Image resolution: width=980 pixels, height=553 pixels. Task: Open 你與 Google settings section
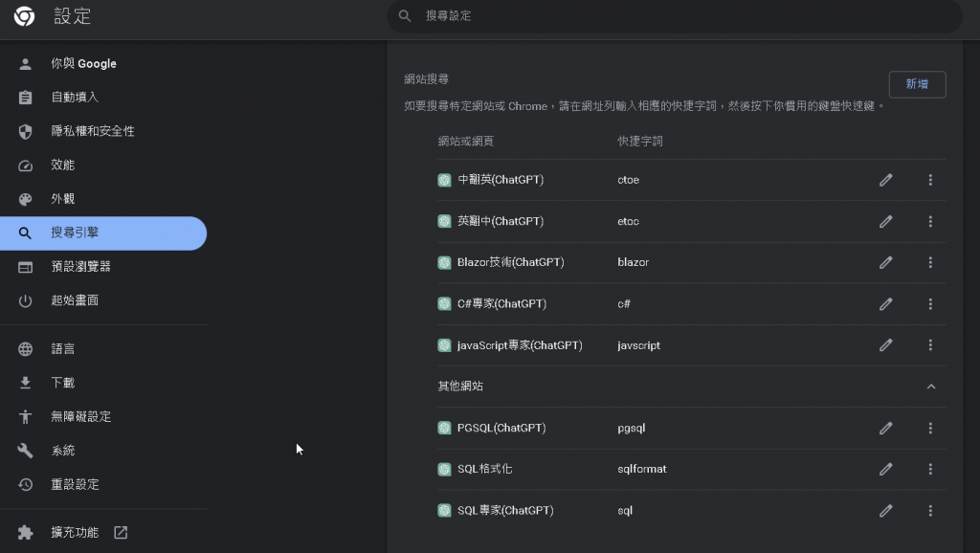[x=103, y=63]
